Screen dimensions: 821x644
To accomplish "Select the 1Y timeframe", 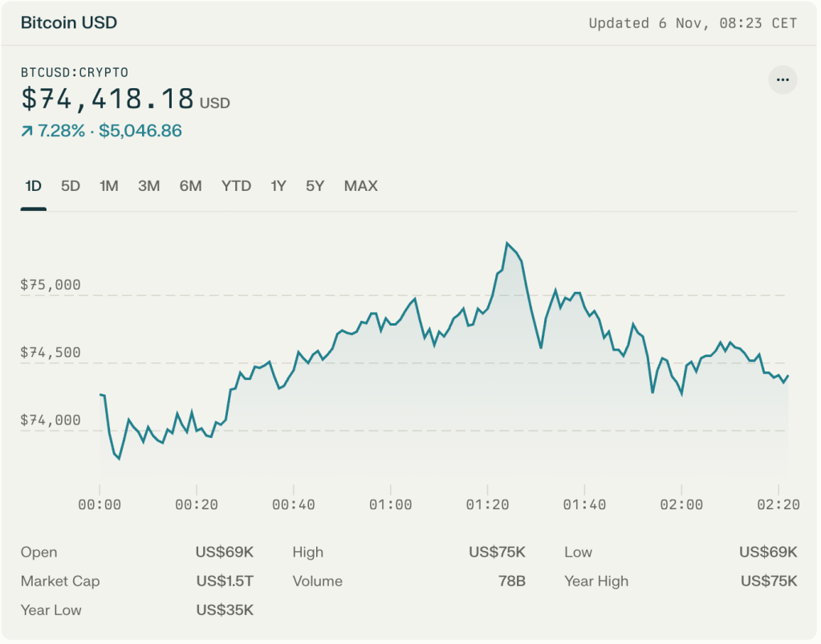I will coord(277,185).
